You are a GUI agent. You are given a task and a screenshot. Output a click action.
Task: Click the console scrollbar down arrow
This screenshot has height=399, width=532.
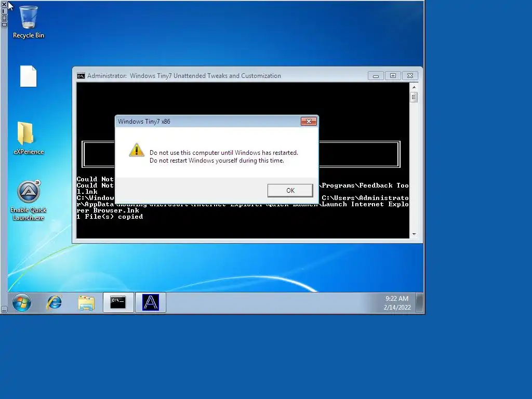pyautogui.click(x=414, y=234)
